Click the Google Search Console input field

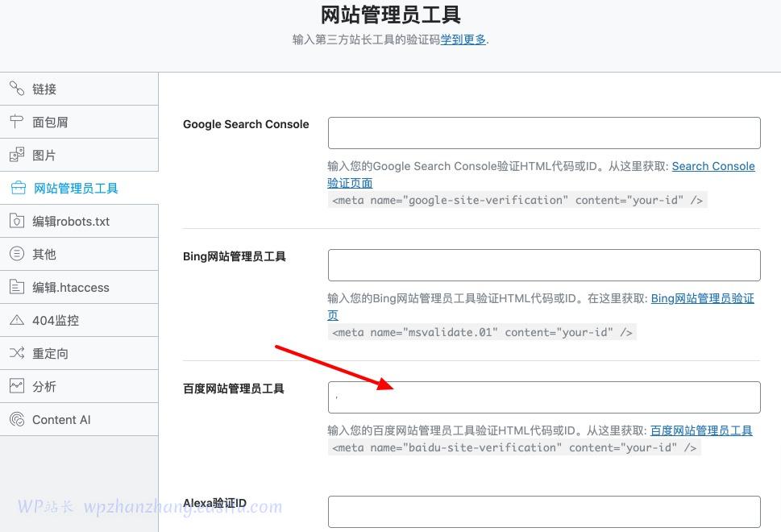pos(543,132)
